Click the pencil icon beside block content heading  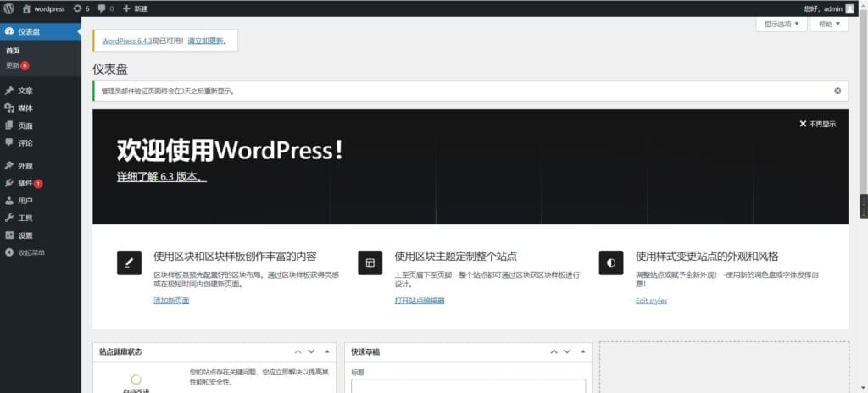pos(129,263)
